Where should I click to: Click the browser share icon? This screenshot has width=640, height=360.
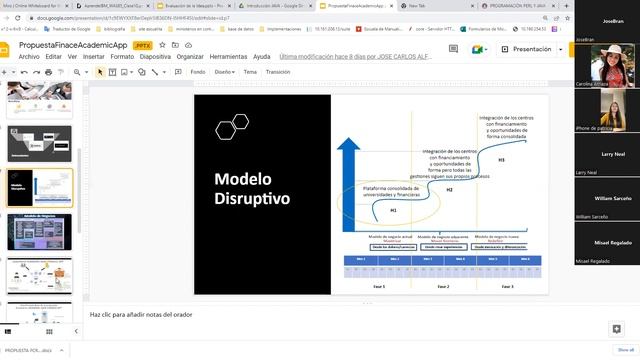556,18
